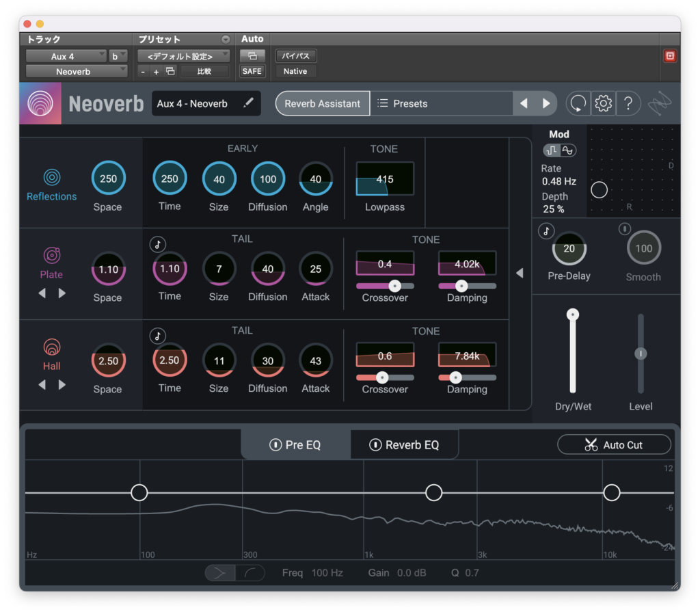Click the Reflections engine icon
This screenshot has width=700, height=614.
click(x=52, y=177)
